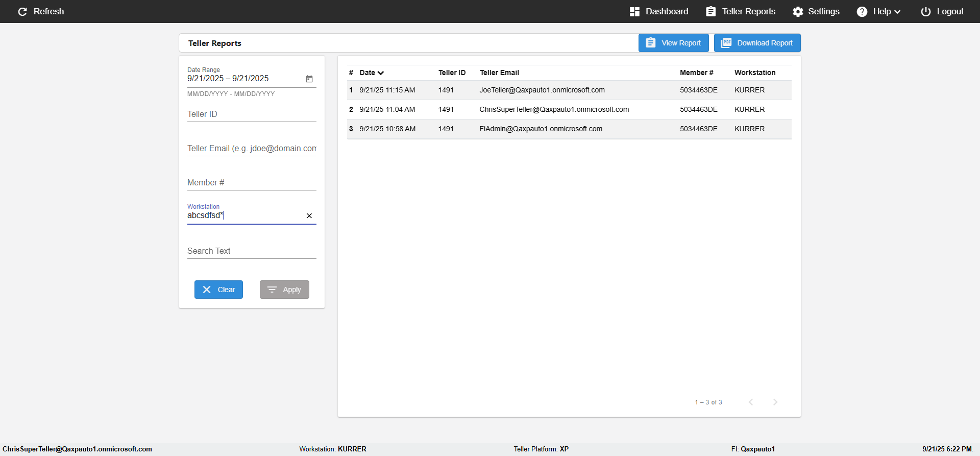Click the Teller Email column header
Viewport: 980px width, 456px height.
[499, 73]
